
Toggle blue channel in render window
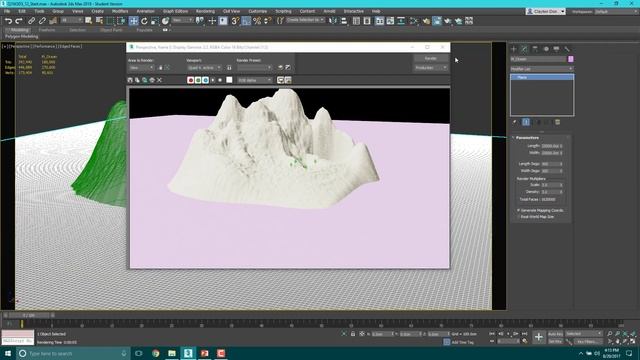coord(205,80)
